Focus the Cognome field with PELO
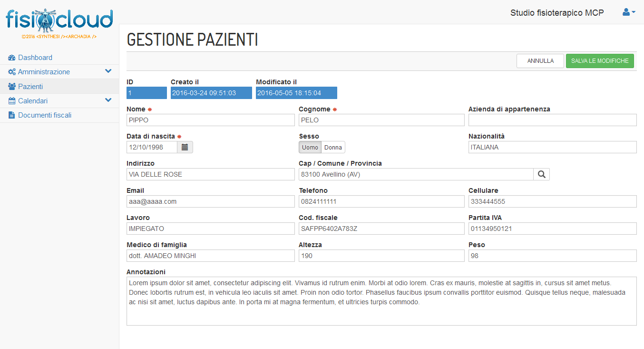This screenshot has width=644, height=349. click(381, 120)
